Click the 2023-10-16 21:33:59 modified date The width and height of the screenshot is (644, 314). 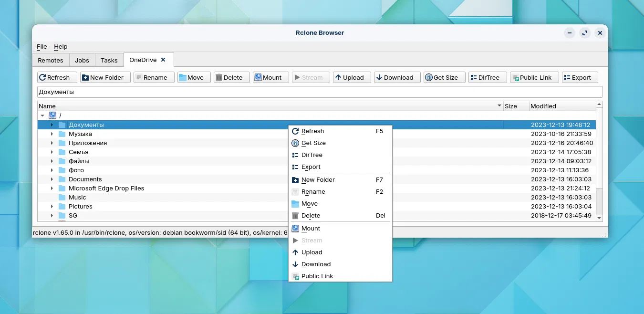pyautogui.click(x=561, y=134)
